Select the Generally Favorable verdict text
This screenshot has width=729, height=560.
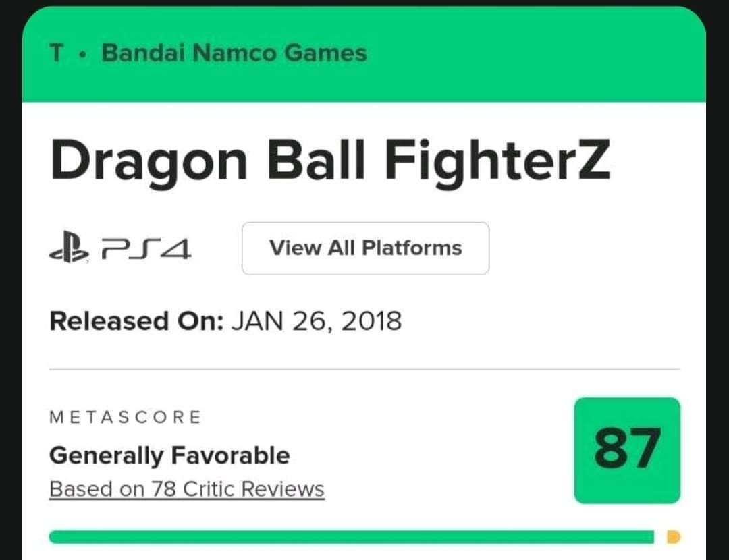(169, 455)
